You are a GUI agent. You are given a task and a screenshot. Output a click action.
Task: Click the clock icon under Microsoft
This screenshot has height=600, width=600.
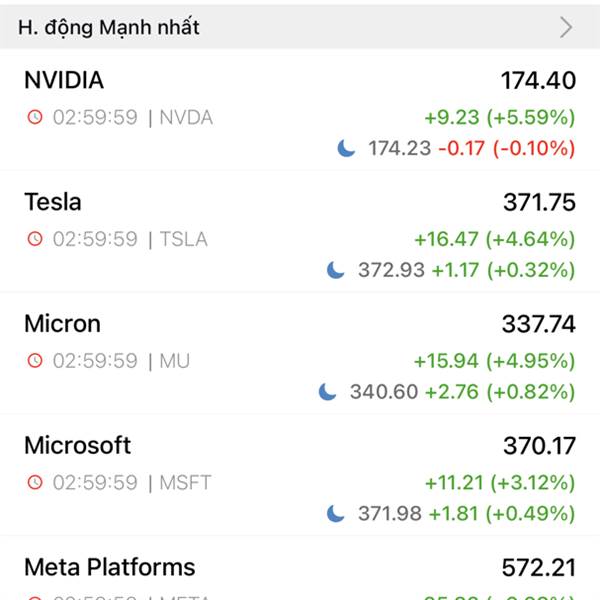tap(35, 482)
